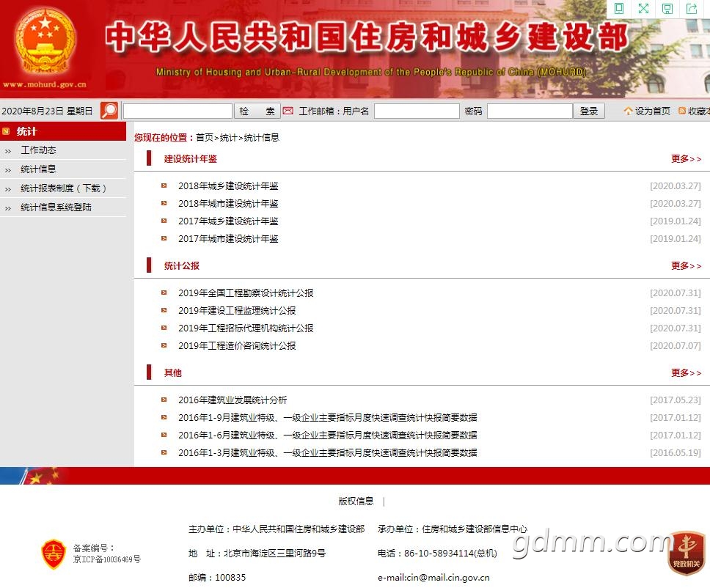This screenshot has height=588, width=710.
Task: Click the floppy disk save icon
Action: (x=667, y=9)
